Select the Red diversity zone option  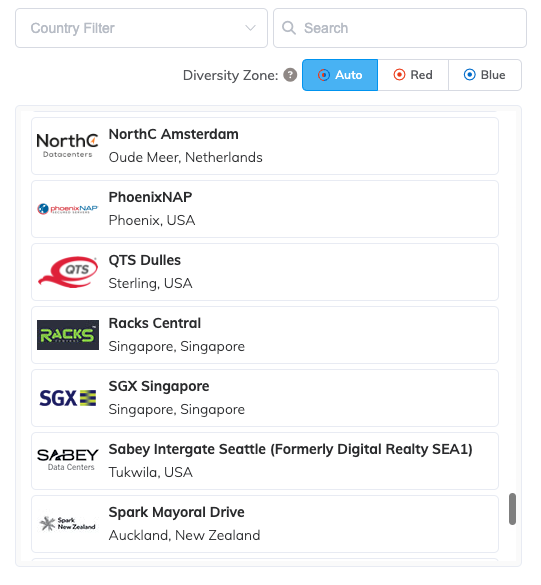tap(413, 75)
